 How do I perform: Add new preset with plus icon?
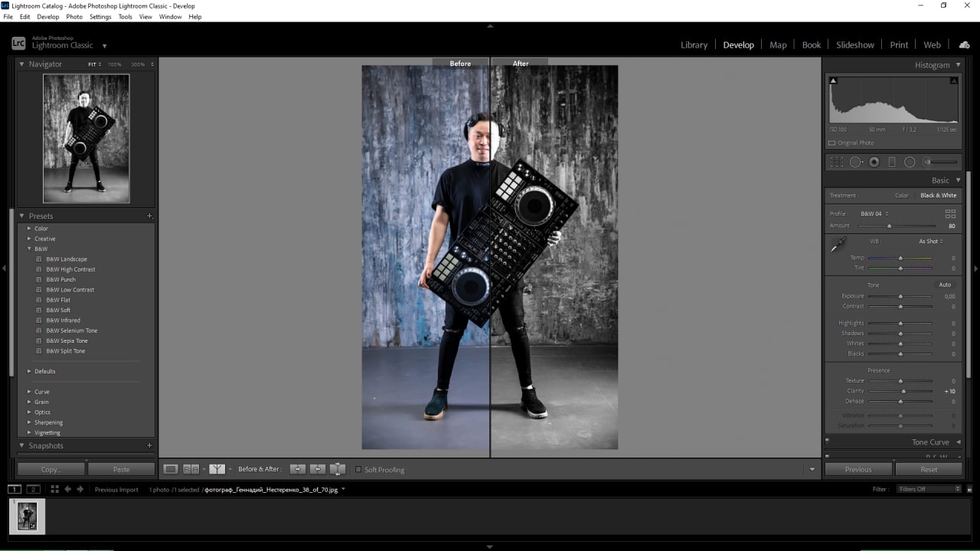point(149,216)
